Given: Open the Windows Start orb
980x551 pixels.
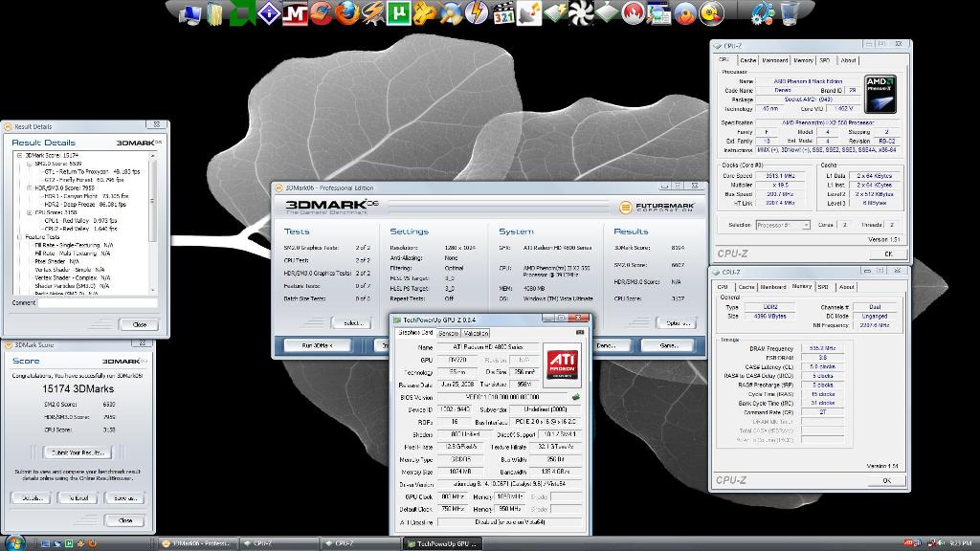Looking at the screenshot, I should click(13, 542).
